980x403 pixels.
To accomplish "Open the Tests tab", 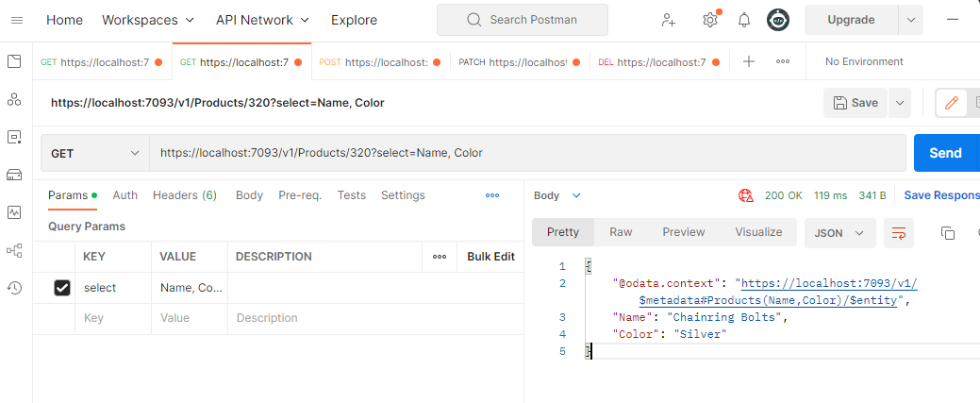I will coord(351,195).
